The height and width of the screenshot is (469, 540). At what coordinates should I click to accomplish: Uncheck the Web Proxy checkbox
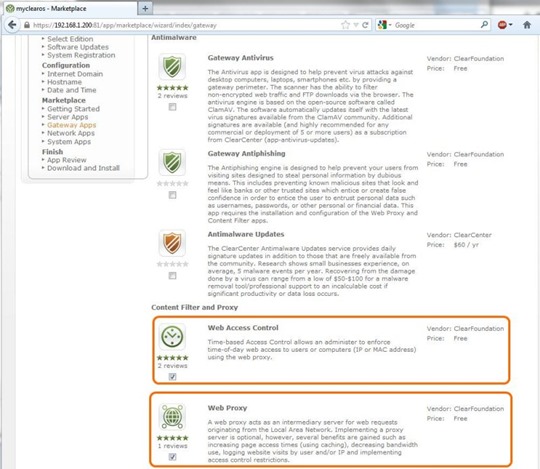[x=173, y=457]
